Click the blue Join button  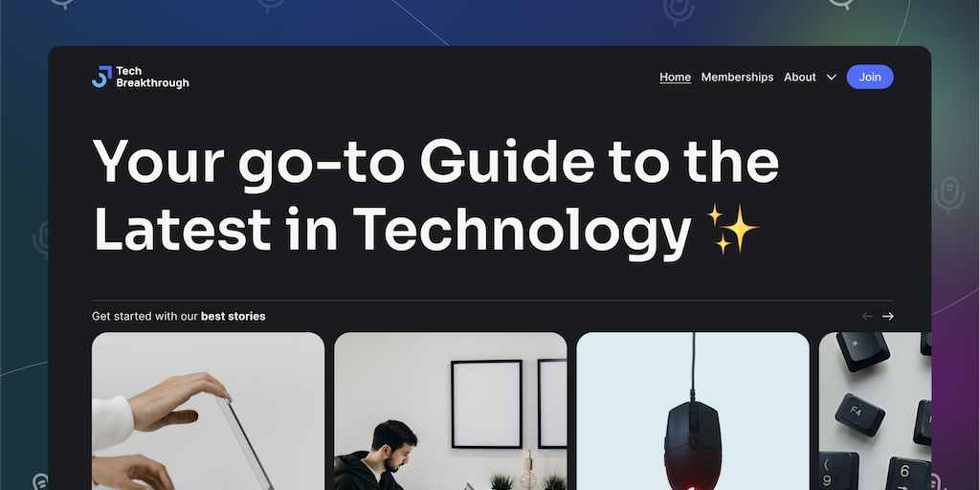coord(869,77)
